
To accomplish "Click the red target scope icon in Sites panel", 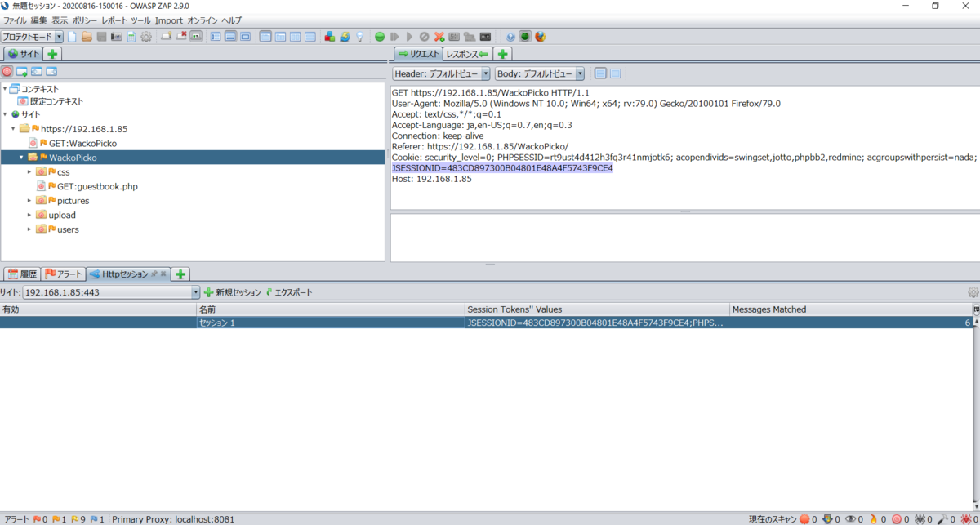I will click(x=7, y=72).
